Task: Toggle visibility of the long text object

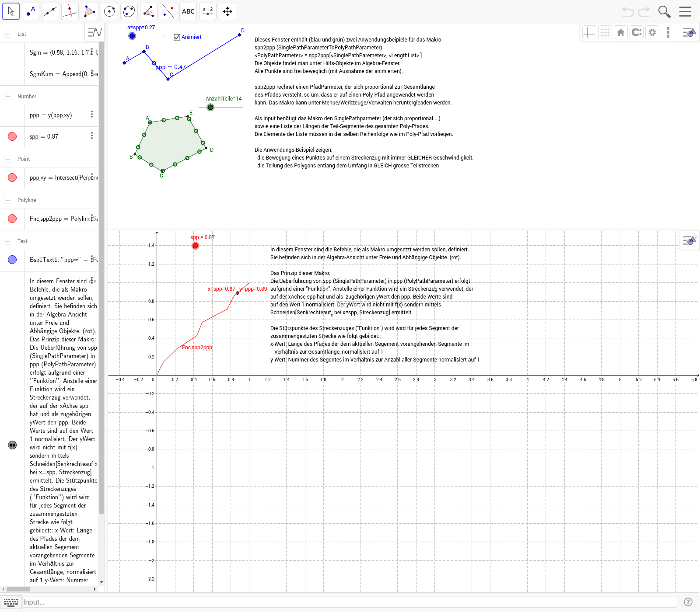Action: coord(12,445)
